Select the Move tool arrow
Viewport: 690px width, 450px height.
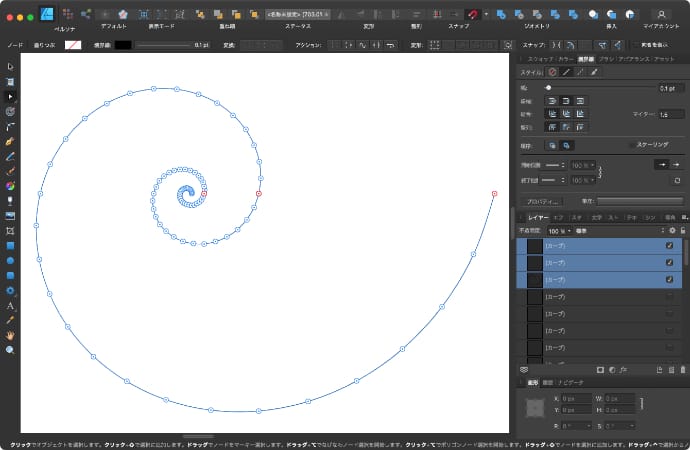click(x=10, y=66)
